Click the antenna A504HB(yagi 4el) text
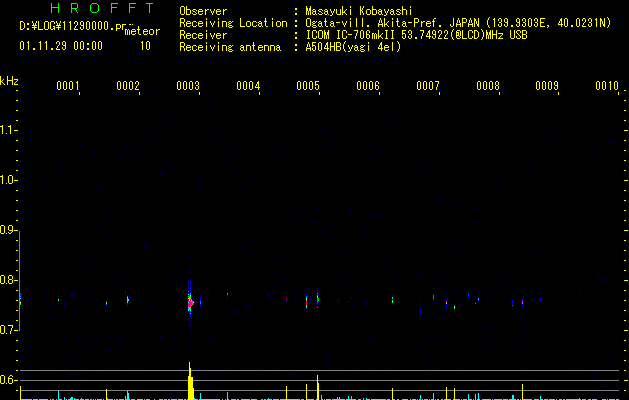Viewport: 629px width, 400px height. tap(353, 47)
